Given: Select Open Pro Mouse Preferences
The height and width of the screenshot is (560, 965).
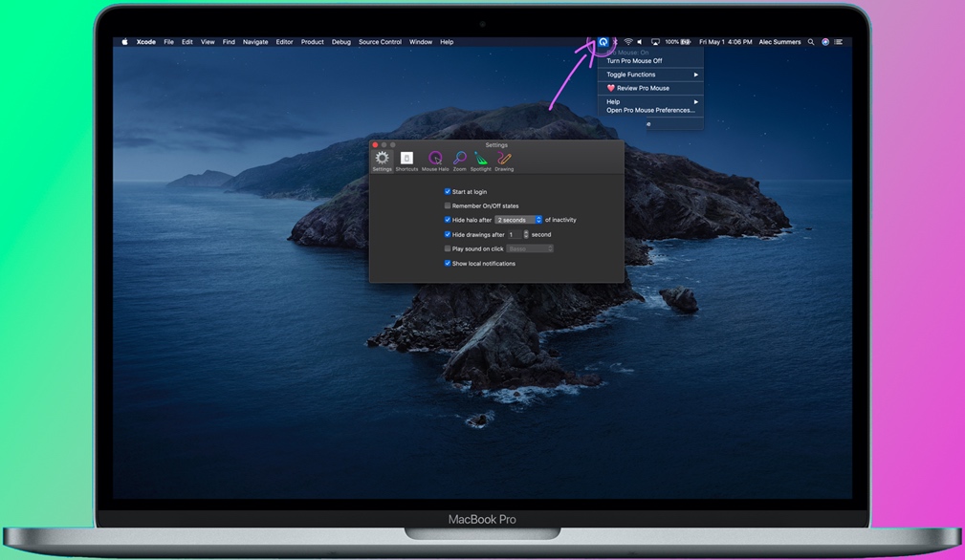Looking at the screenshot, I should (650, 109).
